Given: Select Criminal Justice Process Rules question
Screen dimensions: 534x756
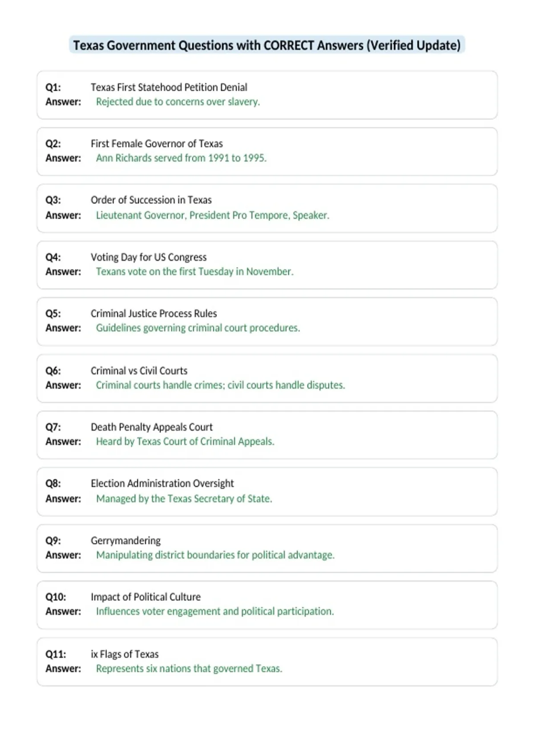Looking at the screenshot, I should coord(154,314).
